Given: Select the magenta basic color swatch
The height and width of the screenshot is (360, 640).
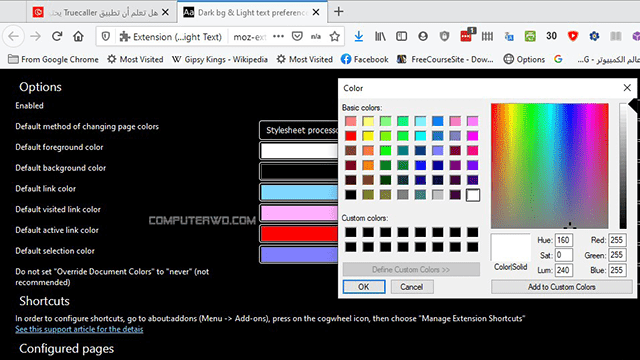Looking at the screenshot, I should (x=473, y=136).
